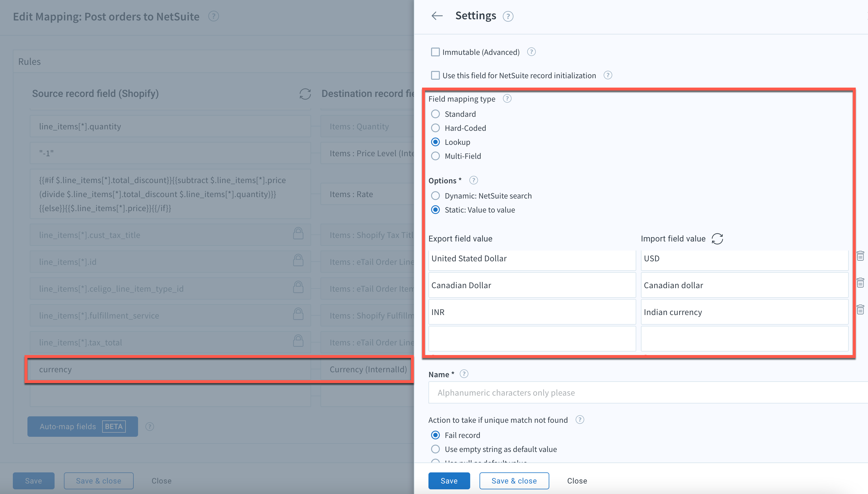Click Close in Settings panel

click(577, 481)
